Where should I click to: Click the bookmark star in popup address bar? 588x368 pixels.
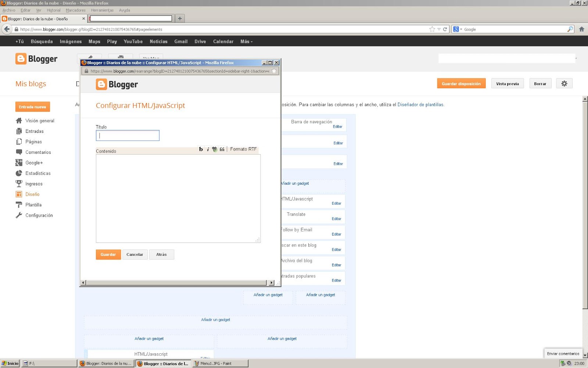[274, 71]
